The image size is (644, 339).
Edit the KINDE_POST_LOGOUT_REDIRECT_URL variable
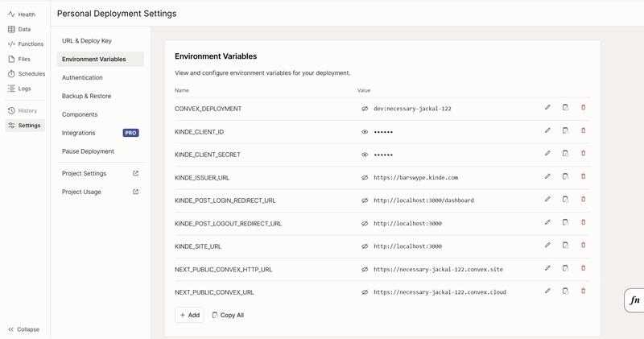coord(547,222)
